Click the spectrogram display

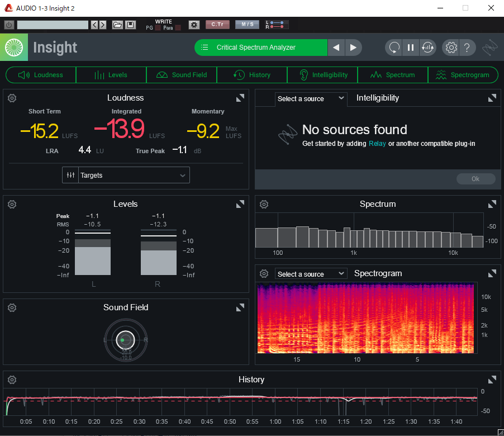coord(366,318)
